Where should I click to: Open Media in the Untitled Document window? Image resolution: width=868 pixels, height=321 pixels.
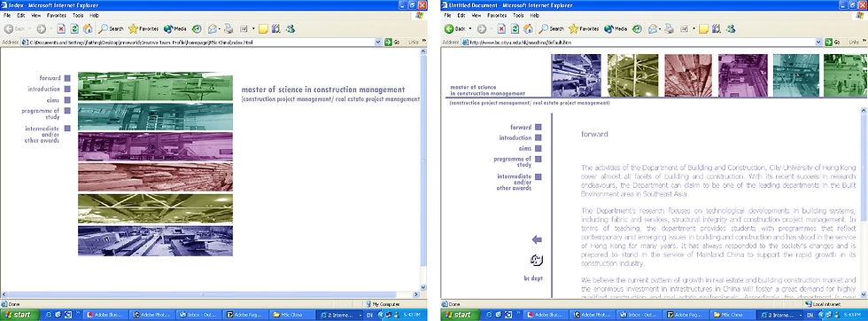(x=616, y=29)
